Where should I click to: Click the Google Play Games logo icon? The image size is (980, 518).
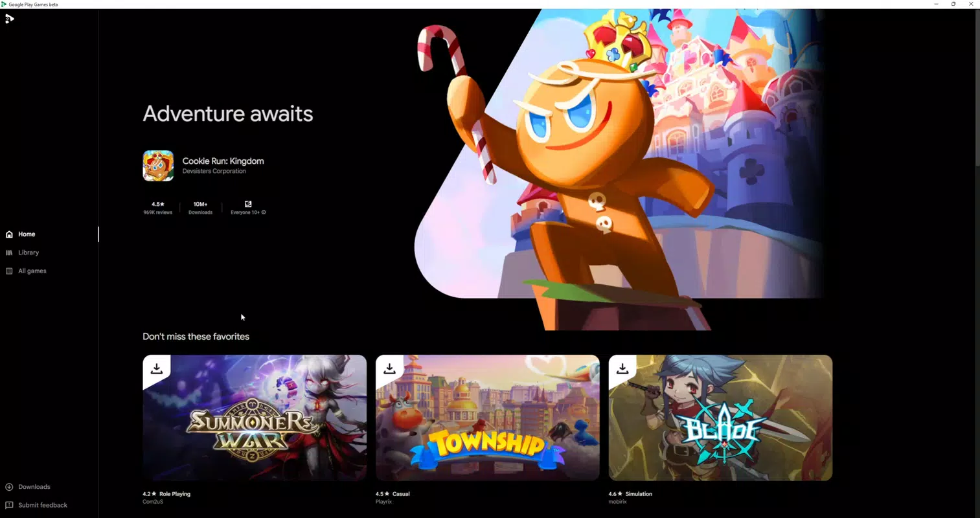(x=9, y=19)
